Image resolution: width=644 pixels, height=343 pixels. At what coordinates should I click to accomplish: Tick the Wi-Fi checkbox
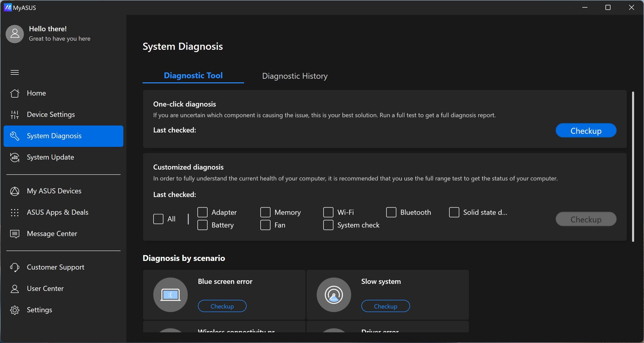click(x=328, y=212)
